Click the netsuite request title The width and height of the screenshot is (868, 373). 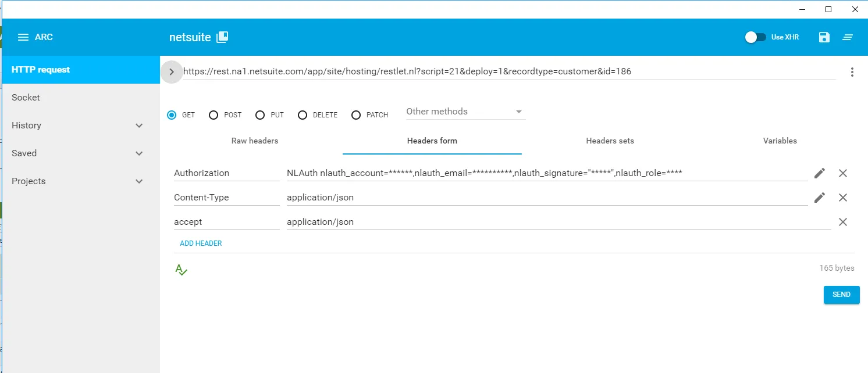click(190, 37)
